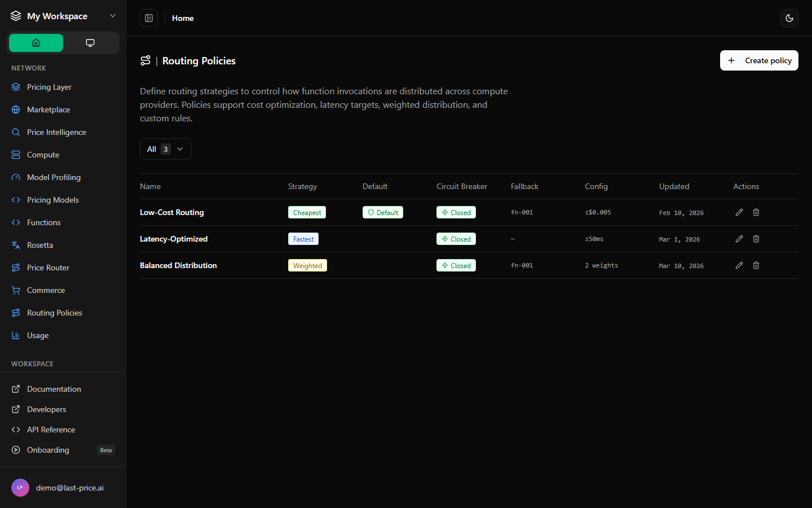The image size is (812, 508).
Task: Expand My Workspace switcher
Action: [x=63, y=16]
